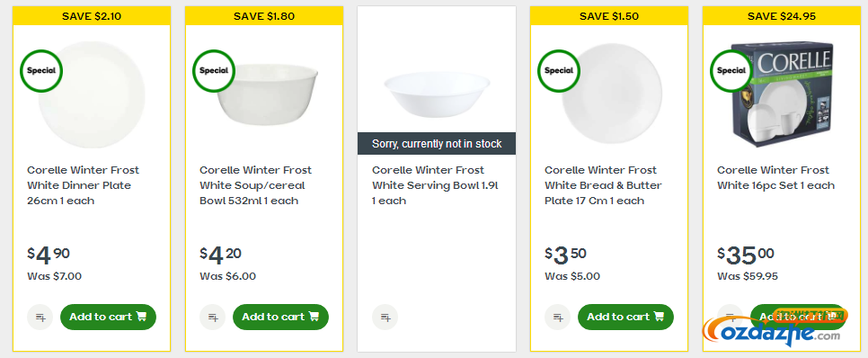Screen dimensions: 868x358
Task: Click Special badge on Bread & Butter Plate
Action: tap(559, 71)
